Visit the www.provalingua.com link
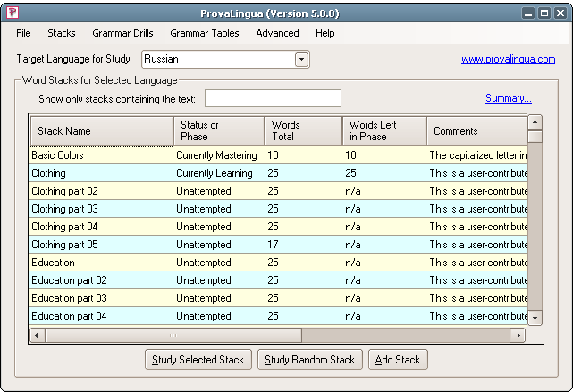 tap(508, 60)
